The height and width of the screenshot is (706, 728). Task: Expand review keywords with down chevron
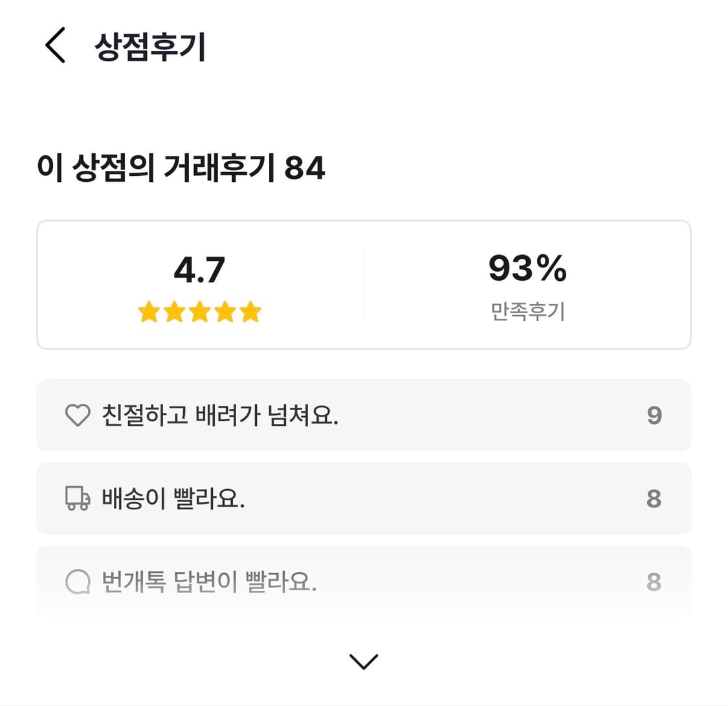pos(364,661)
